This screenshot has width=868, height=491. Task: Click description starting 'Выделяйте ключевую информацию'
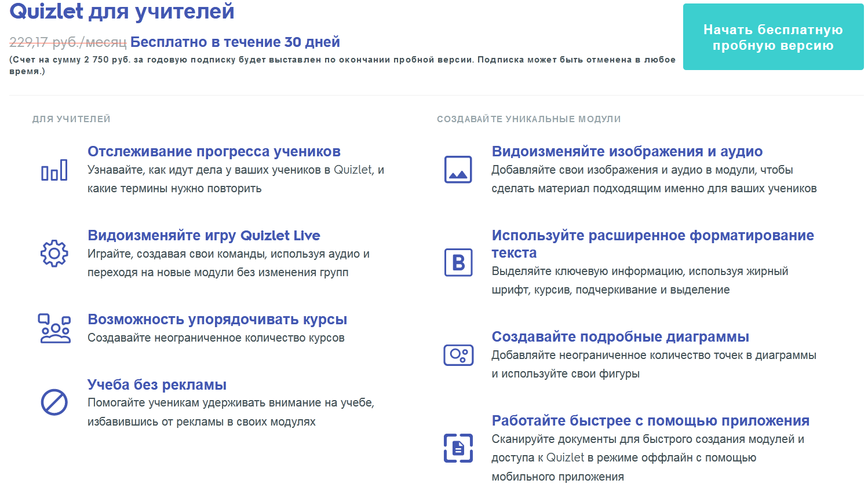coord(640,280)
